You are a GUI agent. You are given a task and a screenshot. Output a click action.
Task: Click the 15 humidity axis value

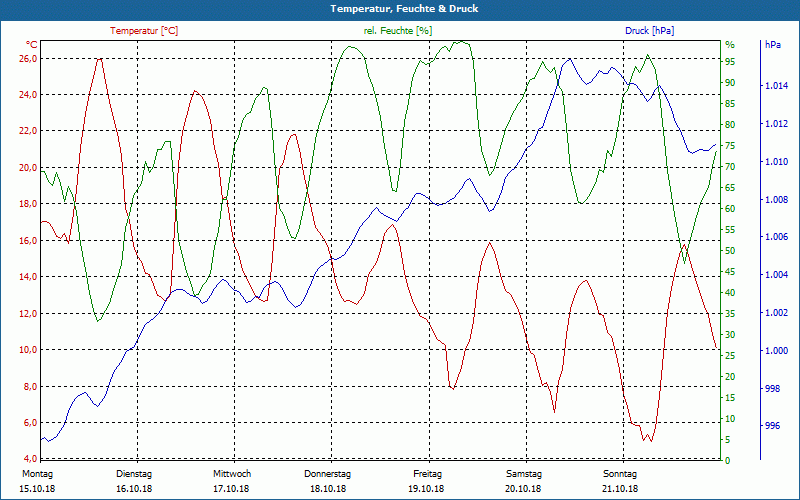pyautogui.click(x=730, y=397)
